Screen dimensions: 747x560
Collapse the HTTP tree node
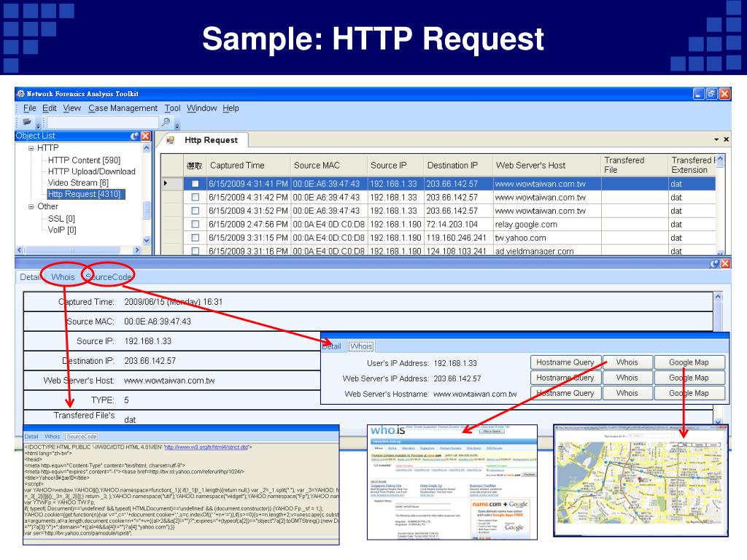tap(31, 149)
